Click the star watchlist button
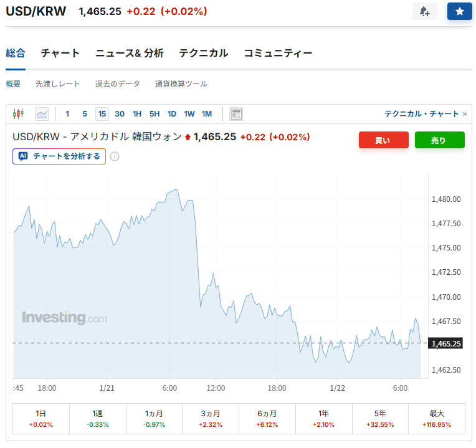 tap(459, 11)
